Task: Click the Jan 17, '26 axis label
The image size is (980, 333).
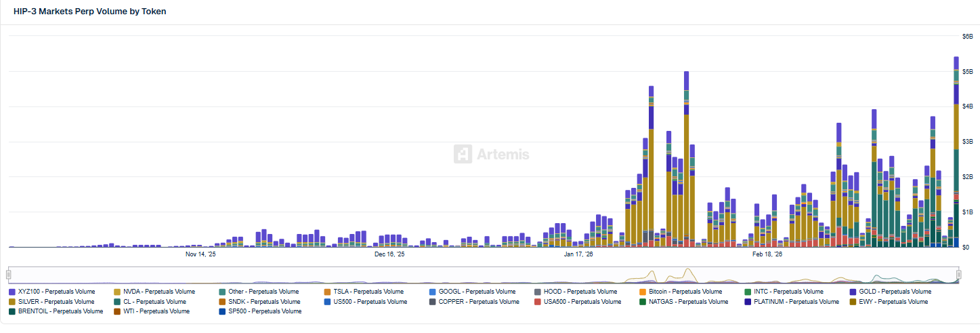Action: [x=578, y=254]
